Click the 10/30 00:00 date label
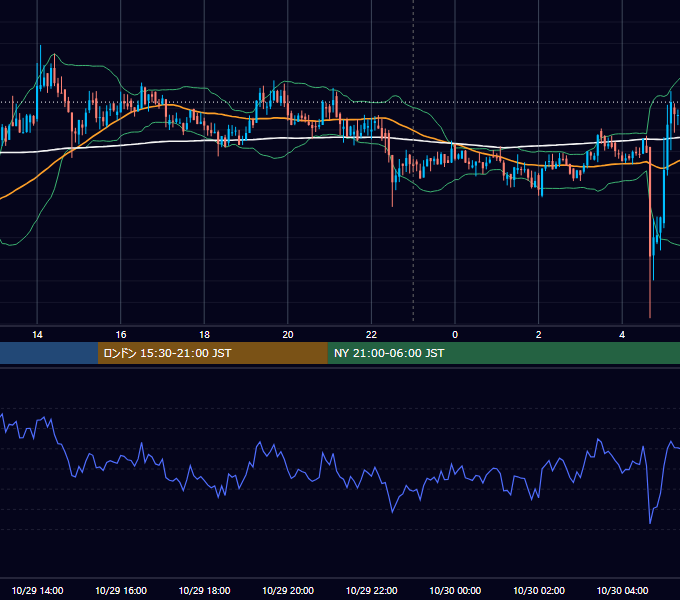The height and width of the screenshot is (600, 680). click(x=455, y=590)
